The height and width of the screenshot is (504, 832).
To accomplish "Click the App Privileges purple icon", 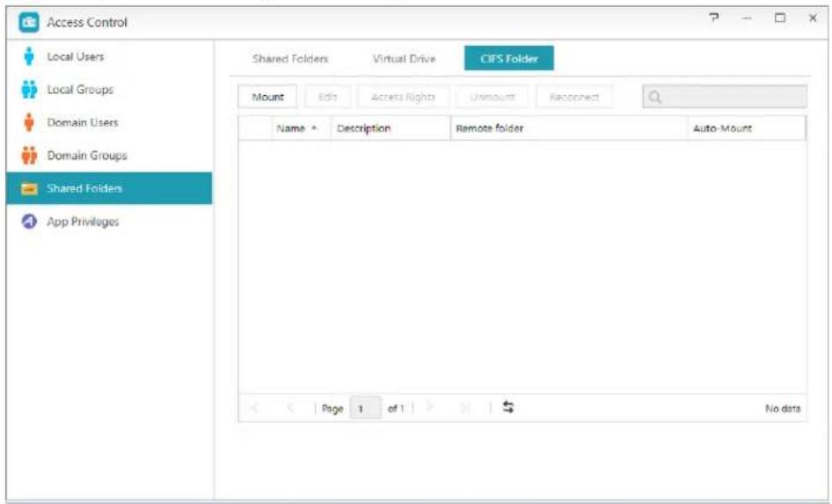I will pyautogui.click(x=29, y=222).
